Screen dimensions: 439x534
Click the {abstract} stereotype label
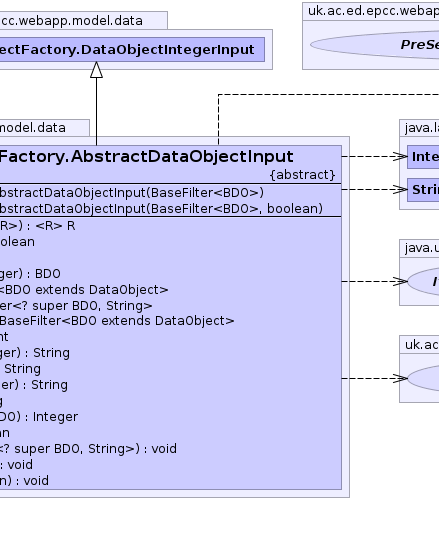click(302, 175)
